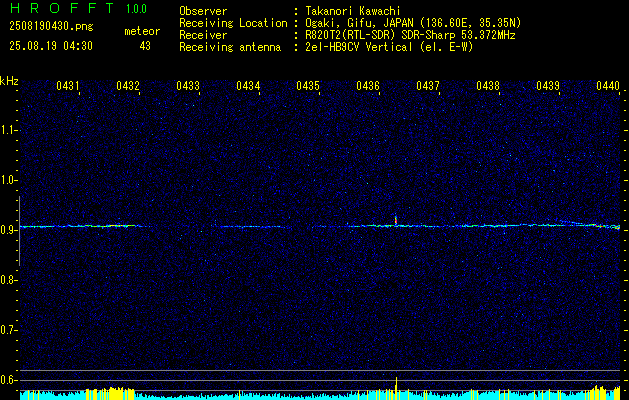
Task: Click the file name 2508190430.png
Action: tap(51, 26)
